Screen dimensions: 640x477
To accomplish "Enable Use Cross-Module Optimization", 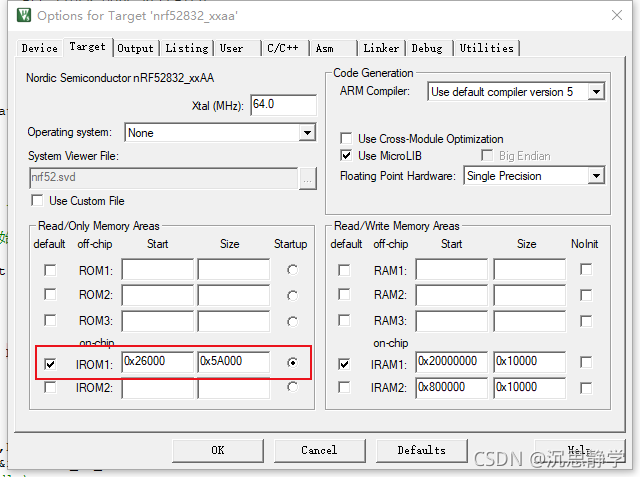I will click(346, 138).
